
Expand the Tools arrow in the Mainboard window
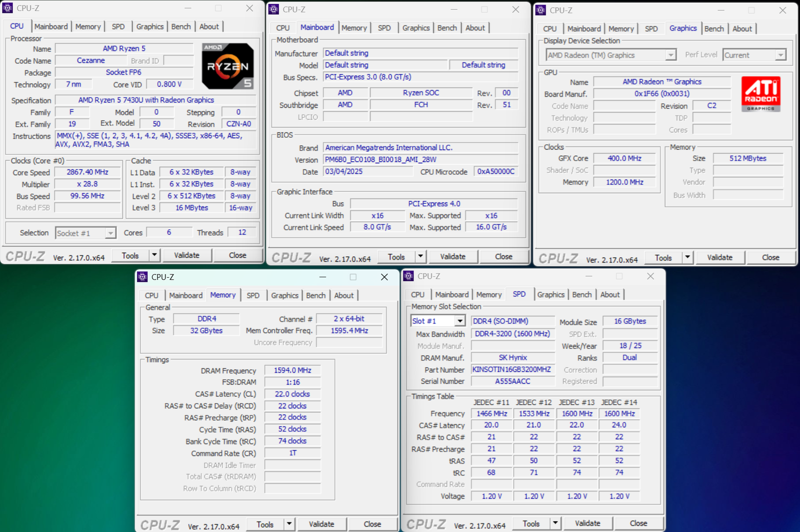tap(420, 257)
